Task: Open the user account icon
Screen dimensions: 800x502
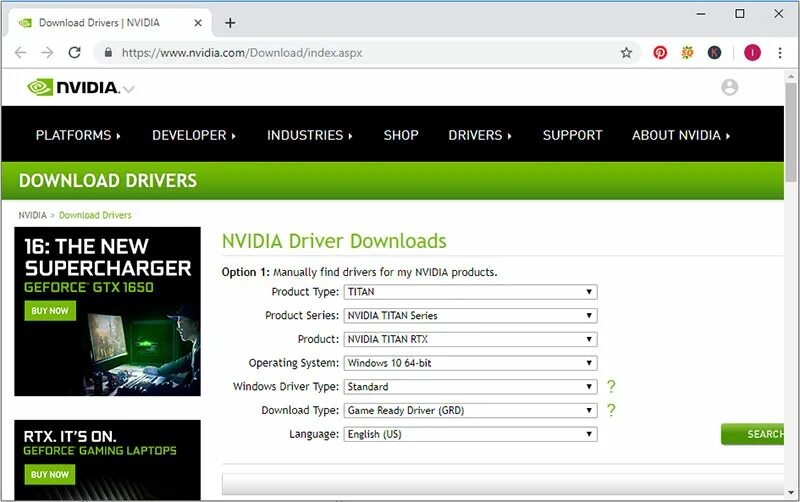Action: (x=729, y=87)
